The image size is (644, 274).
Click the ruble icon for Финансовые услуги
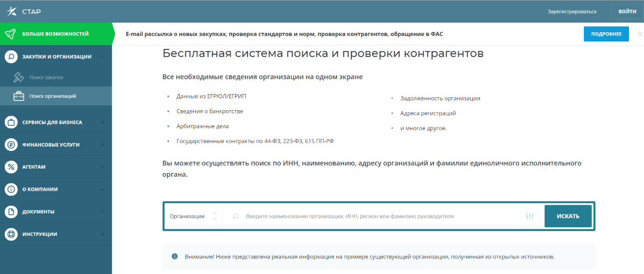coord(11,145)
